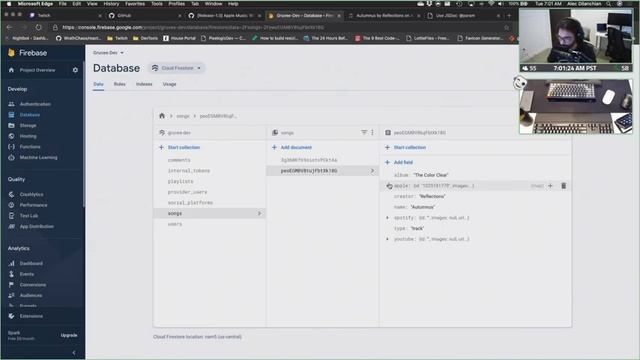Click the chevron on songs collection row
Screen dimensions: 640x360
click(259, 213)
